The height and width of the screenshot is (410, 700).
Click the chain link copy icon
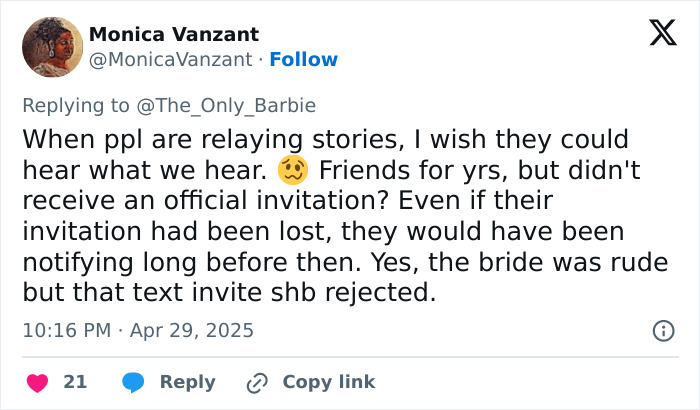pos(257,382)
